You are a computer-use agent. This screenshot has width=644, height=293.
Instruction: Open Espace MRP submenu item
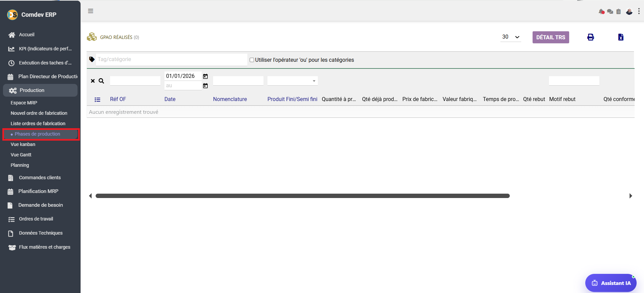click(24, 103)
